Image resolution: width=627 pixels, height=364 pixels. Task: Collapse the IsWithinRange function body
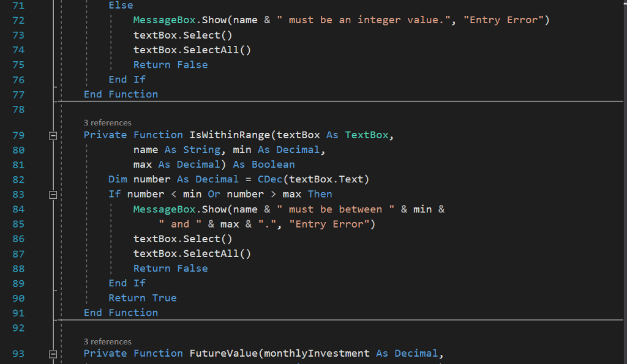click(53, 135)
